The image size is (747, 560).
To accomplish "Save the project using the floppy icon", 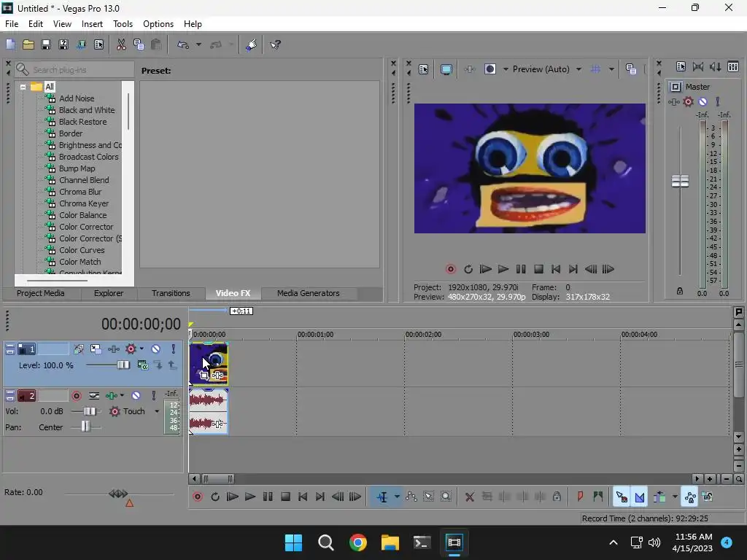I will (x=46, y=44).
